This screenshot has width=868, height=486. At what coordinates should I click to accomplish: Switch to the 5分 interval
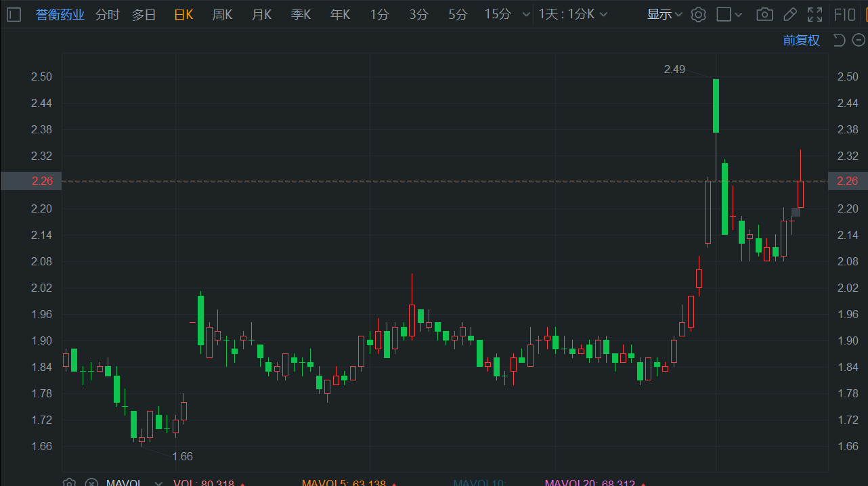click(x=458, y=14)
